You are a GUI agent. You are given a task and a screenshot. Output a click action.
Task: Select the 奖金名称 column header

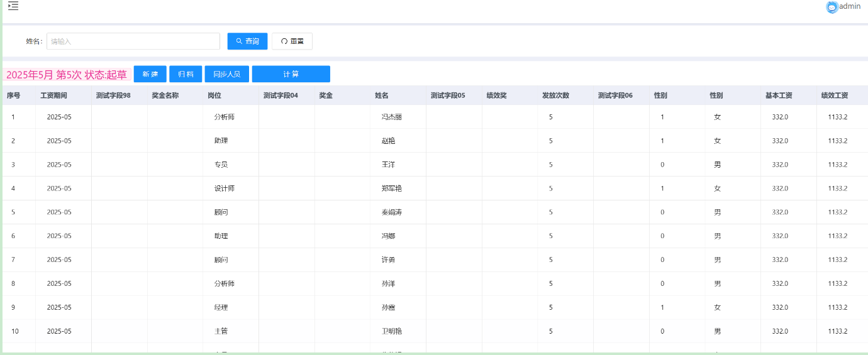pyautogui.click(x=165, y=96)
